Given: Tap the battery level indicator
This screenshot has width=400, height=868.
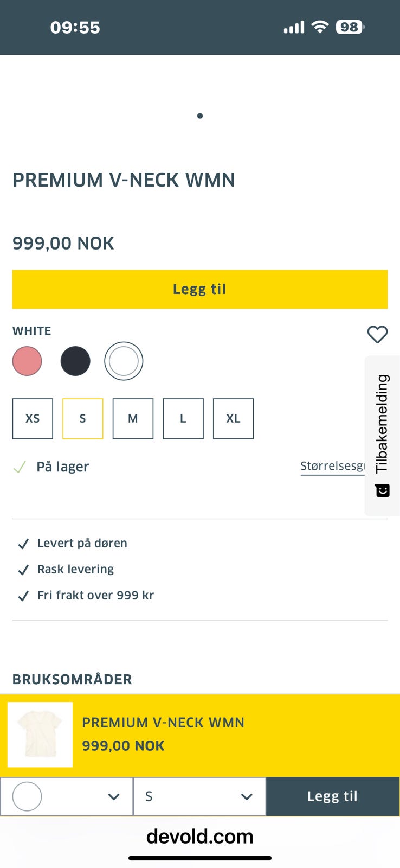Looking at the screenshot, I should pos(350,27).
